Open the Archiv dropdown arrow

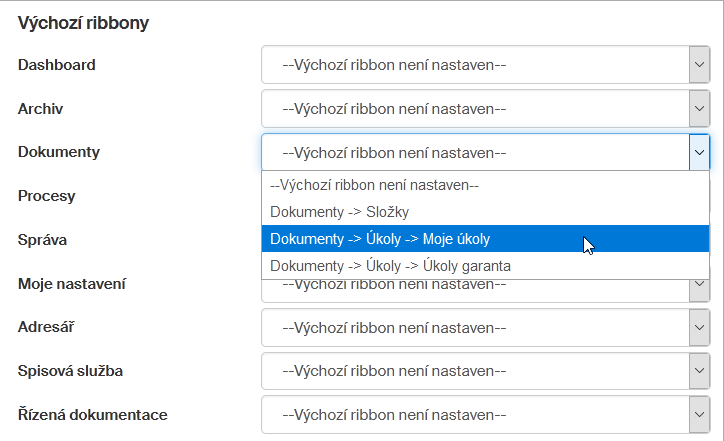tap(699, 109)
